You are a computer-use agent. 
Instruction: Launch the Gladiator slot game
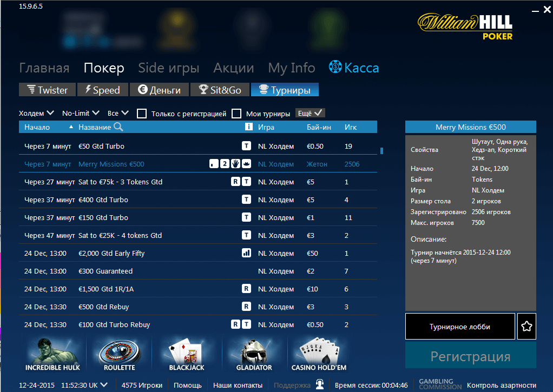pyautogui.click(x=254, y=354)
